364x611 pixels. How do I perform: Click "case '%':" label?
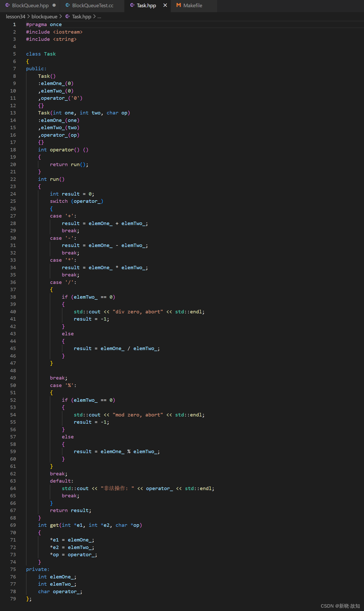pos(63,385)
